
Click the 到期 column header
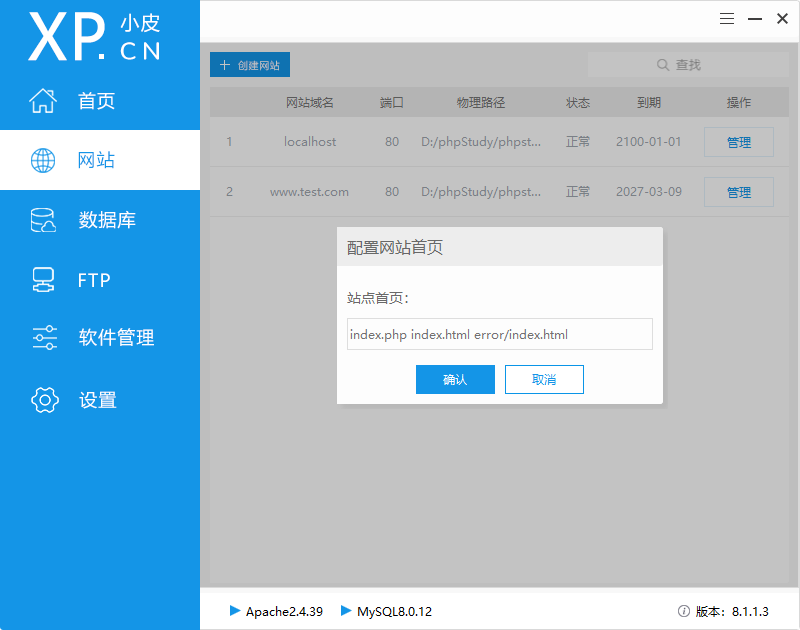tap(648, 103)
